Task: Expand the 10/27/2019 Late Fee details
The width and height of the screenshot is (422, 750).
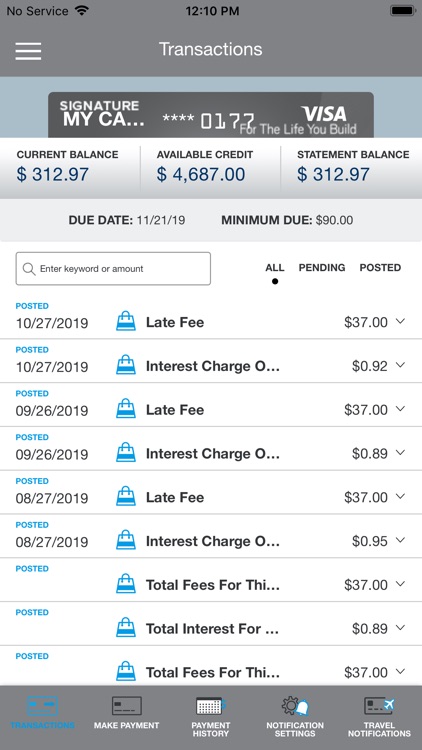Action: click(400, 321)
